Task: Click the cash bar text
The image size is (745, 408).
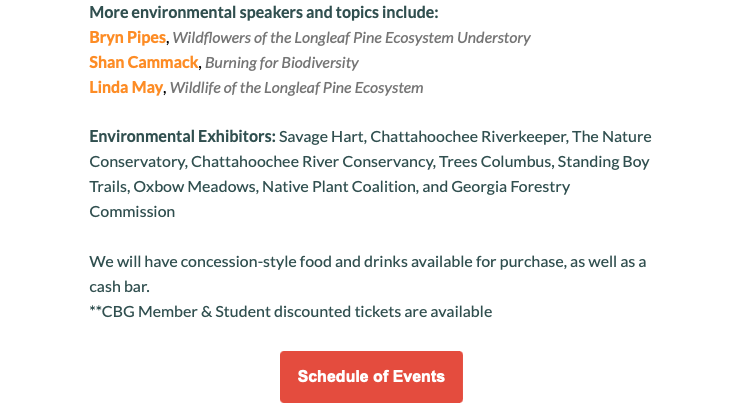Action: (119, 287)
